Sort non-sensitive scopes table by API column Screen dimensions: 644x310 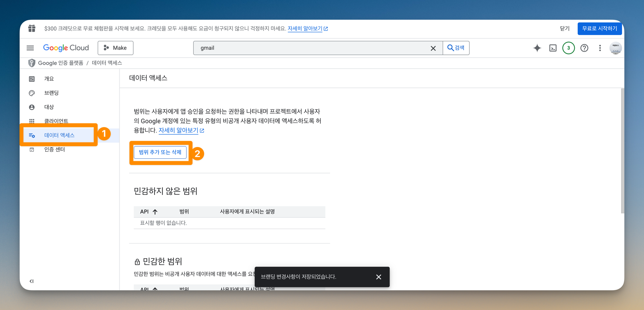click(x=149, y=212)
